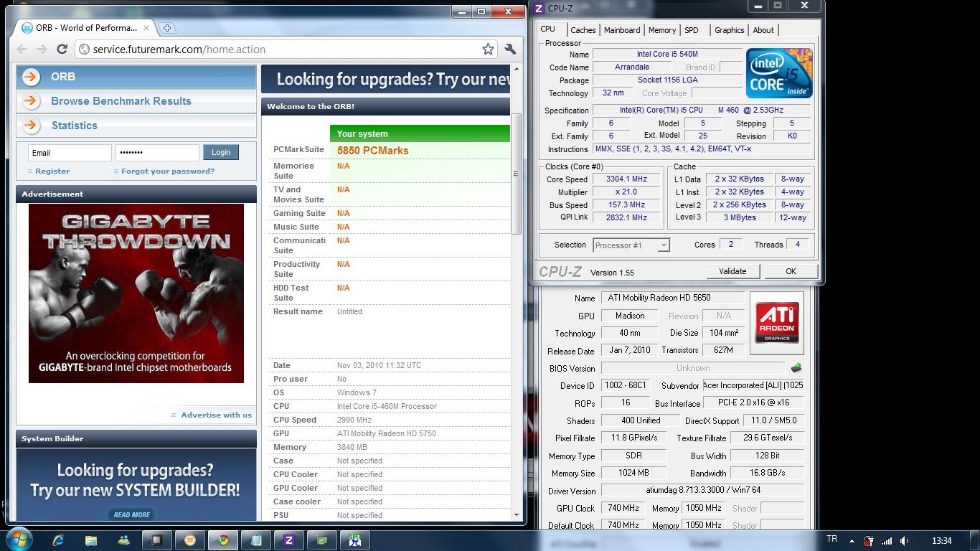Click the network signal tray icon
980x551 pixels.
click(x=887, y=541)
